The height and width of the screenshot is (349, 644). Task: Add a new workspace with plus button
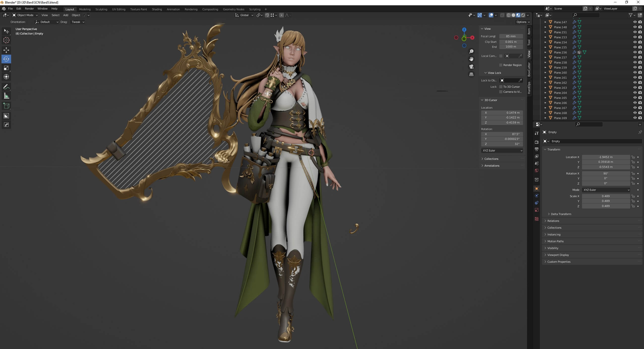coord(266,9)
